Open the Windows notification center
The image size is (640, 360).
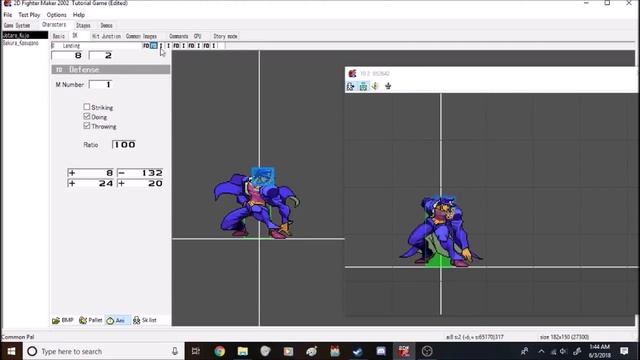click(624, 351)
